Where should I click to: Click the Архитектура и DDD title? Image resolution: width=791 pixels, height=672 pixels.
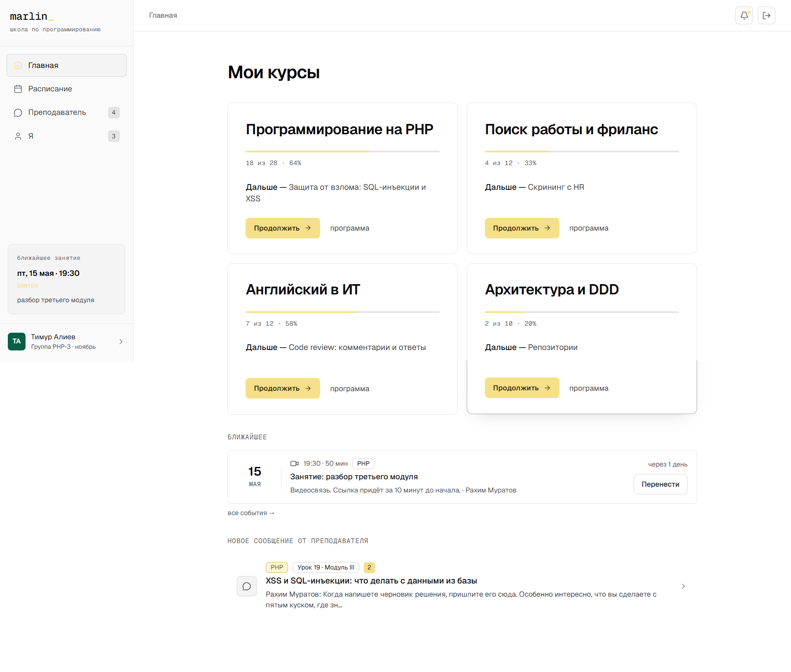(x=552, y=289)
